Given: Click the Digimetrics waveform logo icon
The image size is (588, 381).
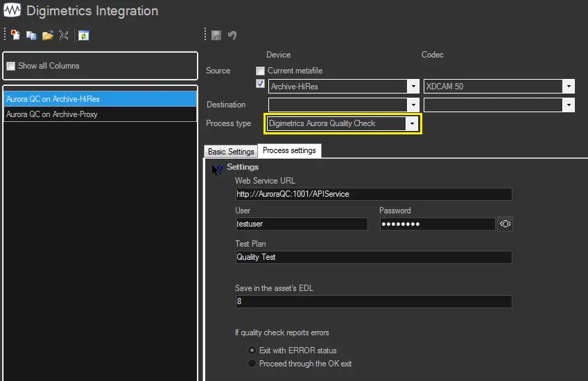Looking at the screenshot, I should (12, 11).
